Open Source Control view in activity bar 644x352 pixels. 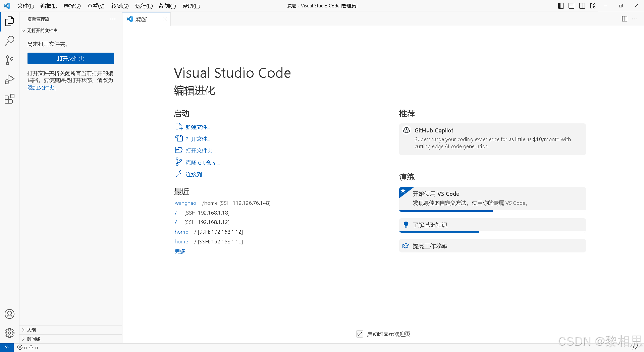click(9, 60)
